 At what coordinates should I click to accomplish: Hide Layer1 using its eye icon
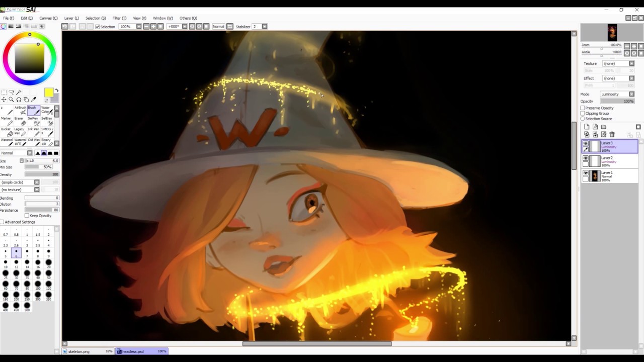click(586, 173)
